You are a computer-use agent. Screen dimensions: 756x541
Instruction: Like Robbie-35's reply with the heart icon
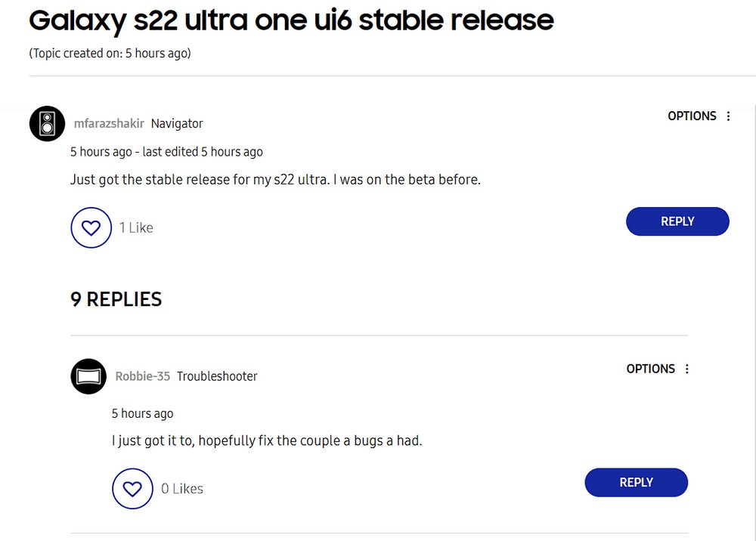[132, 489]
